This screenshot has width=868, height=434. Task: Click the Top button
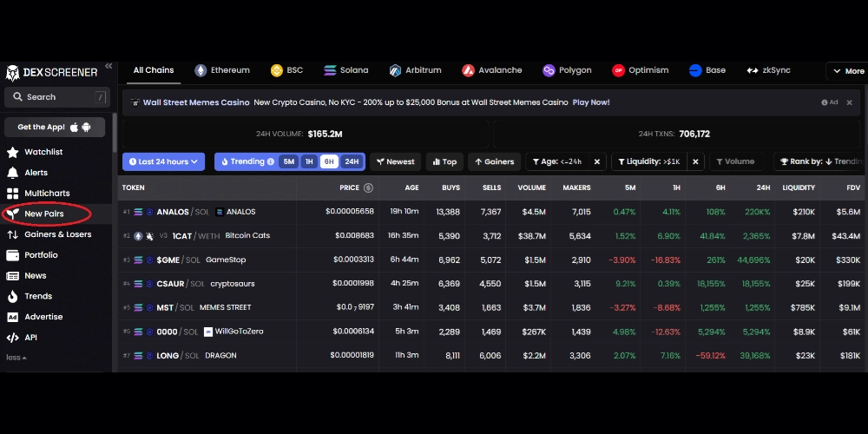coord(444,161)
